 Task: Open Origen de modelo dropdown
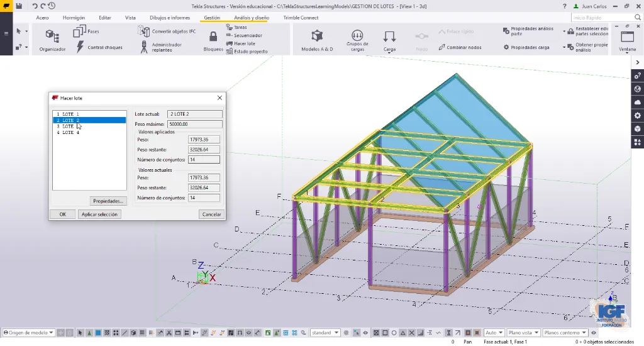pos(28,333)
